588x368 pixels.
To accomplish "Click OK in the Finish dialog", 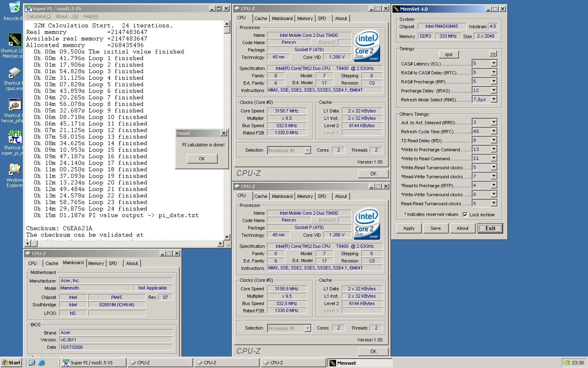I will click(202, 159).
